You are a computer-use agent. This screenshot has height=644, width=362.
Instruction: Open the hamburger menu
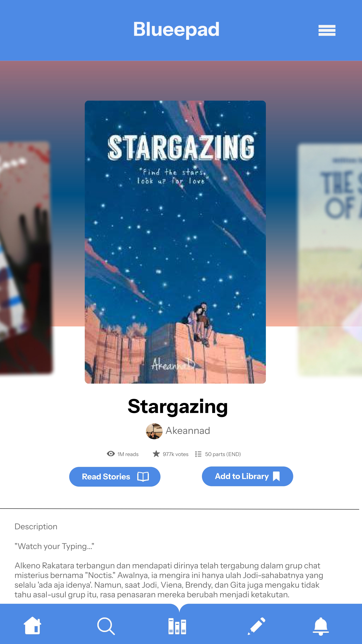click(327, 30)
